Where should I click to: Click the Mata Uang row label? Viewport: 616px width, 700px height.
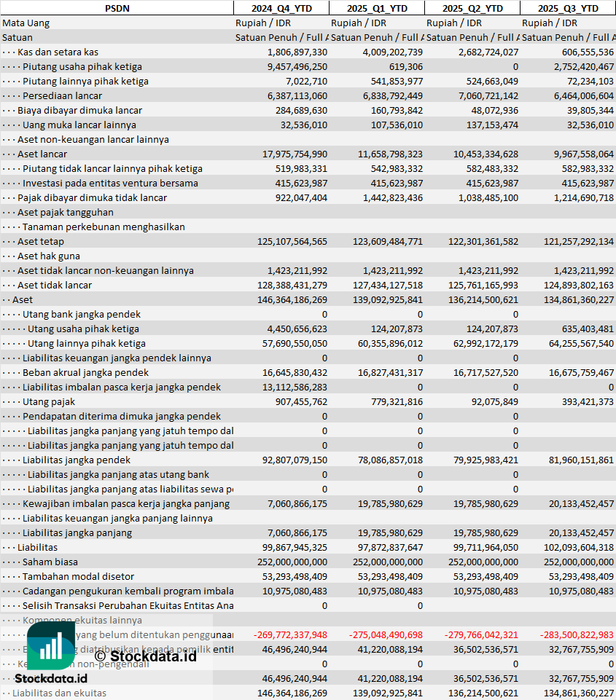coord(26,23)
